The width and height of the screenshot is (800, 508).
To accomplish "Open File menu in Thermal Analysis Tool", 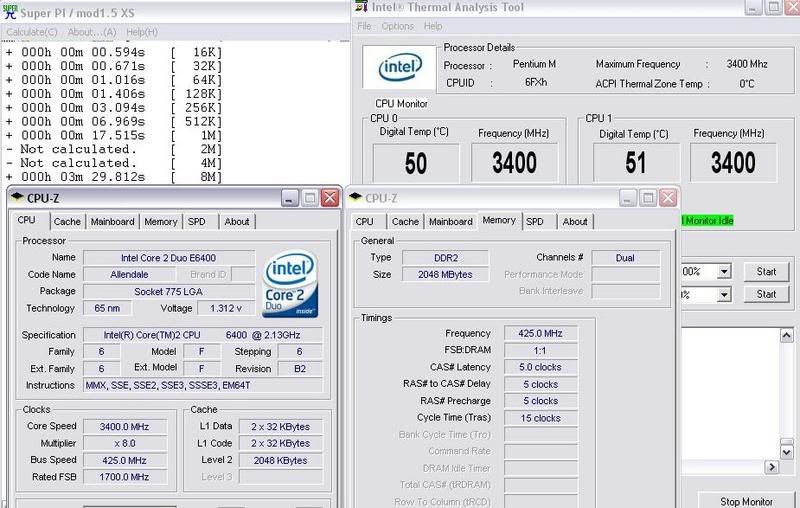I will [x=364, y=26].
